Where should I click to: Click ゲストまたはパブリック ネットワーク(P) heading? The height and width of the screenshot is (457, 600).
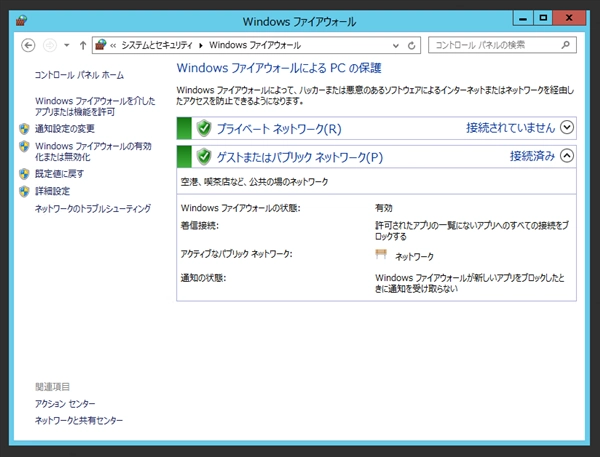tap(300, 157)
